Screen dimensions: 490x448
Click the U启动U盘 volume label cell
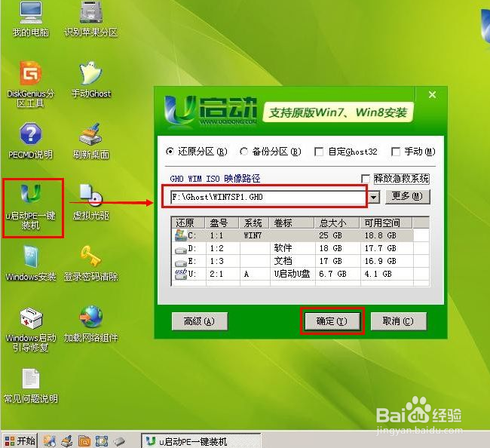292,274
